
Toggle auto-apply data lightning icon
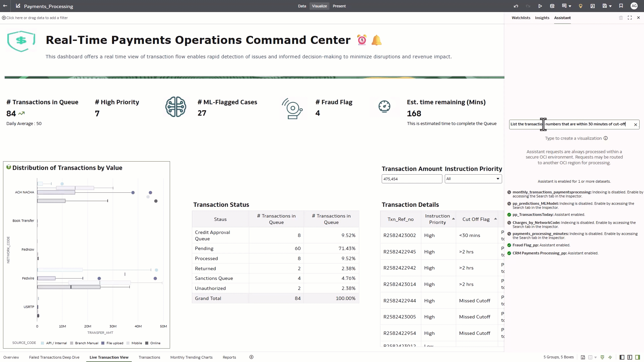pos(610,357)
